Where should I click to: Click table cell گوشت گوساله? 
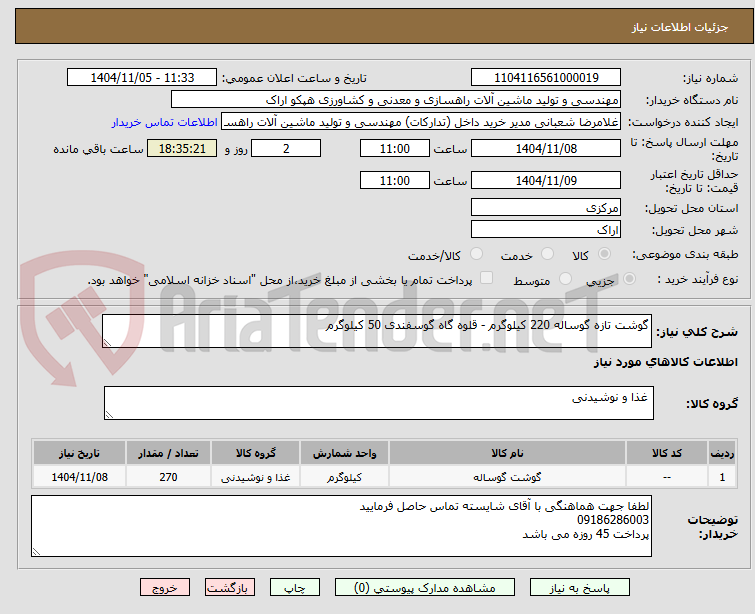[x=507, y=477]
